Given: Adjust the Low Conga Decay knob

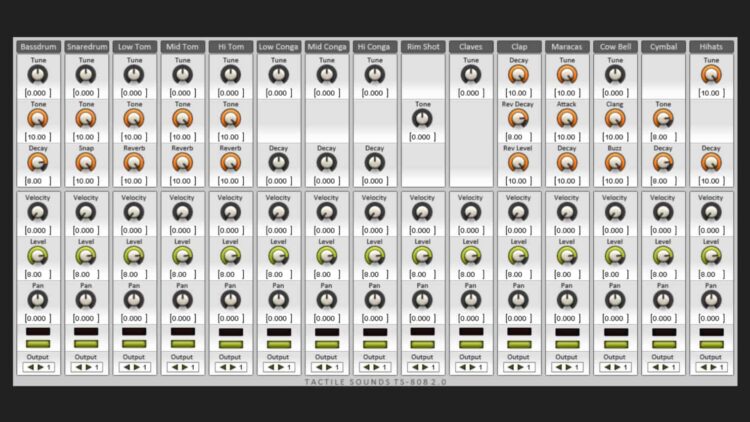Looking at the screenshot, I should tap(278, 163).
